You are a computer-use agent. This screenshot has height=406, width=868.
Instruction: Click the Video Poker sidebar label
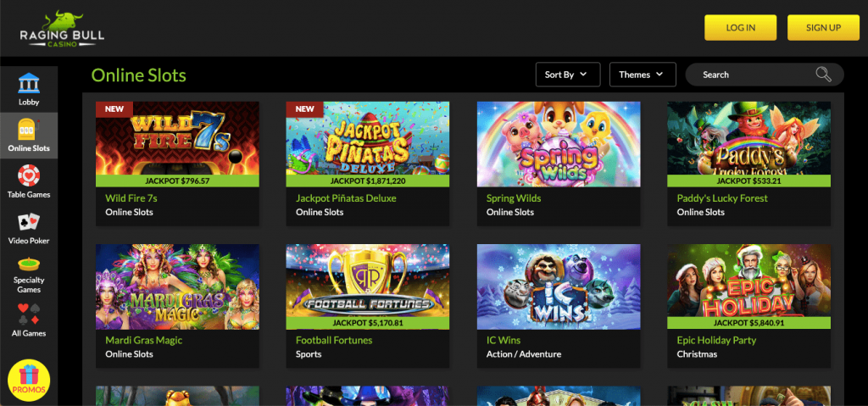[29, 241]
